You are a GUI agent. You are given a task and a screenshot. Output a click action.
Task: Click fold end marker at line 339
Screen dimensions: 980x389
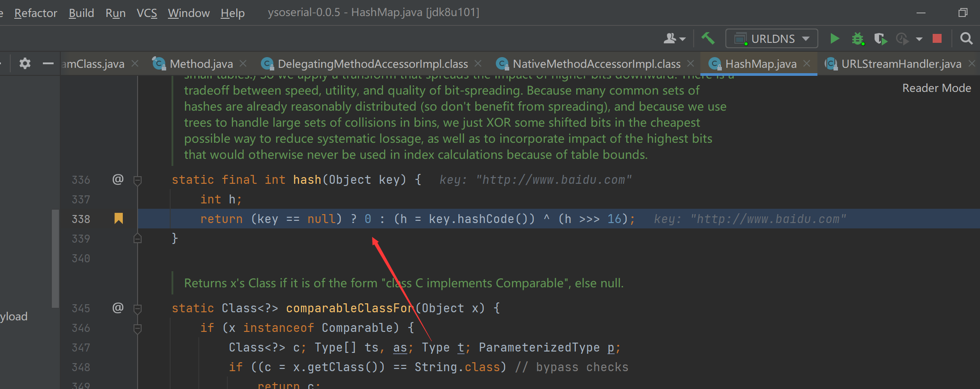(x=138, y=238)
